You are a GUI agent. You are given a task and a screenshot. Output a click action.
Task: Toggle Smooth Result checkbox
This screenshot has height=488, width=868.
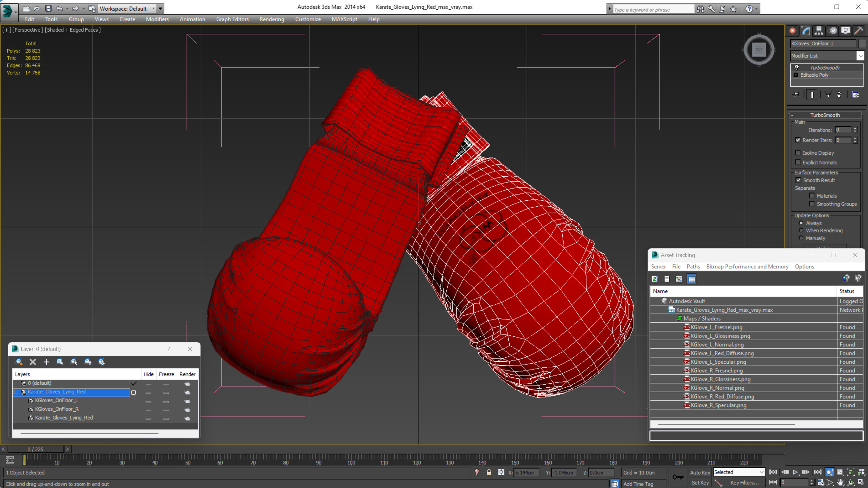(x=798, y=180)
